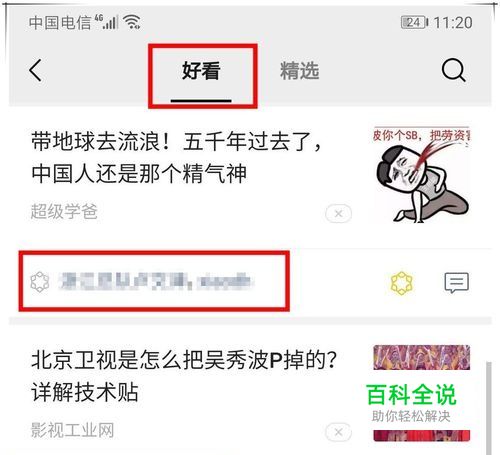Switch to the 好看 tab
This screenshot has width=500, height=455.
tap(201, 71)
